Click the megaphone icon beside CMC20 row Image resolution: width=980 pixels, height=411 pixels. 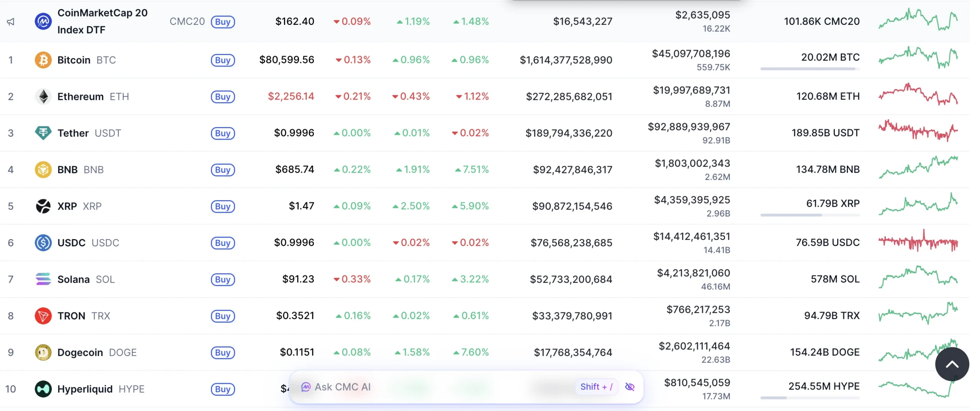(11, 22)
